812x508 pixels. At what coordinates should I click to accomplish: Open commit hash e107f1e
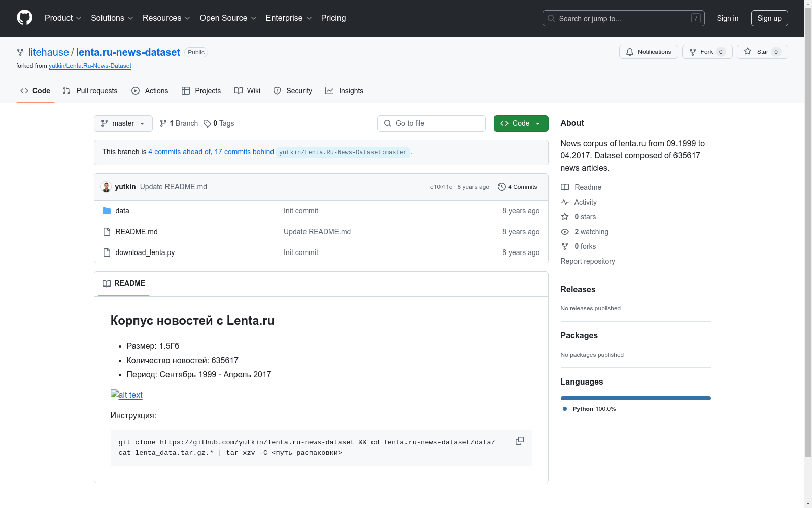pos(441,187)
